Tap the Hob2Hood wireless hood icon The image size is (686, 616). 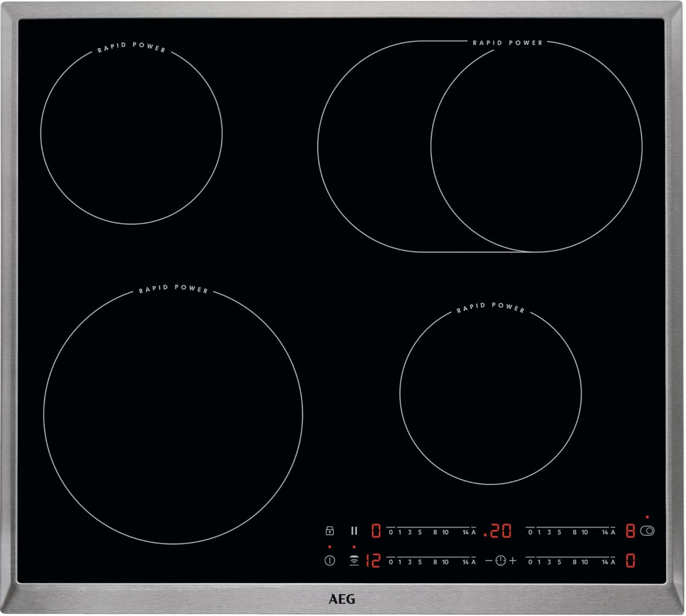354,561
